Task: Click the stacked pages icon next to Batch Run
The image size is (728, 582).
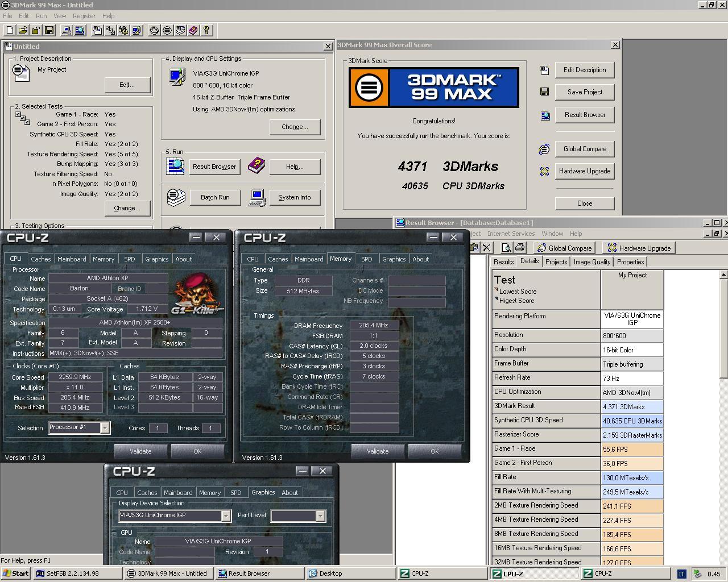Action: [176, 197]
